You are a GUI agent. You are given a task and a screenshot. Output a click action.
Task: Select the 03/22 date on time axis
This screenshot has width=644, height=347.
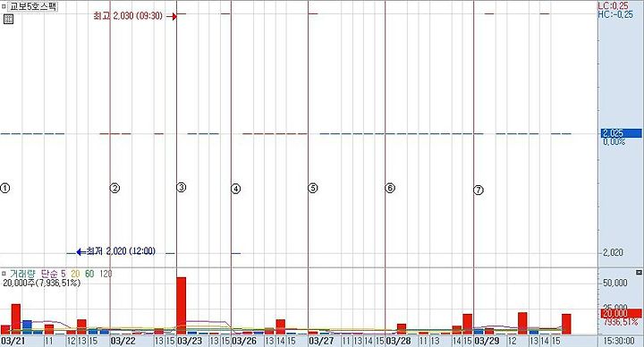[123, 342]
